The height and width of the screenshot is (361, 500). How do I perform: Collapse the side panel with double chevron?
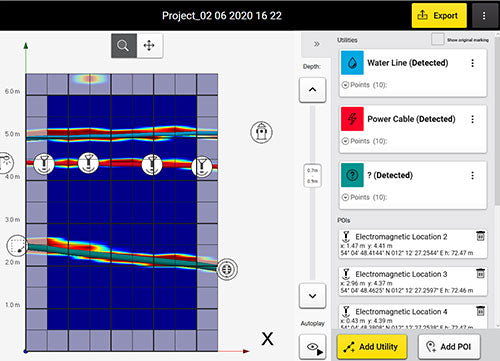point(316,44)
